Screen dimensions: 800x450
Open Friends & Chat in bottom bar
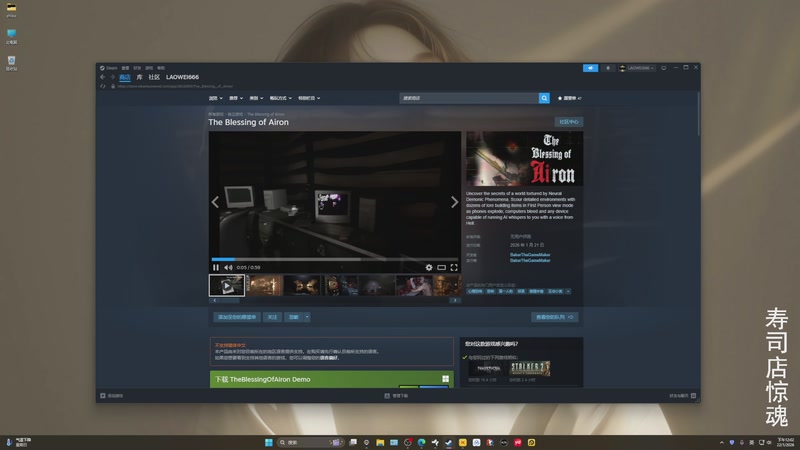point(683,395)
